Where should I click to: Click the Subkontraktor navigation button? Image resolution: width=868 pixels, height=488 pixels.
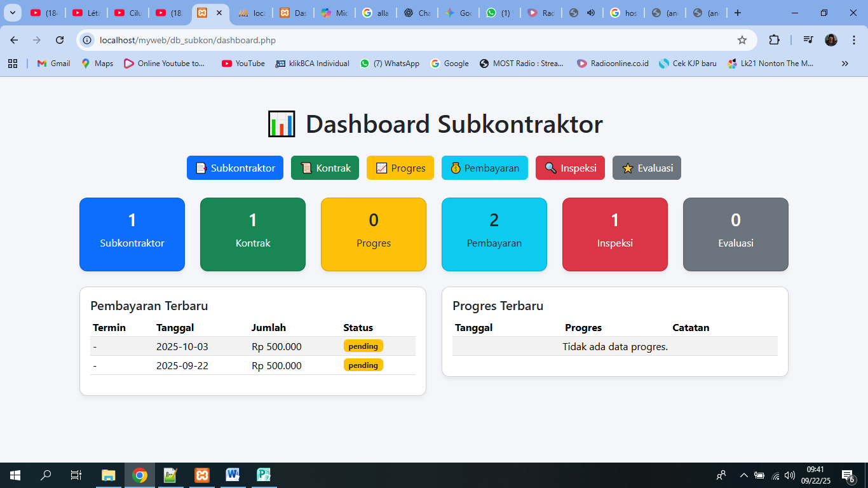[x=235, y=168]
